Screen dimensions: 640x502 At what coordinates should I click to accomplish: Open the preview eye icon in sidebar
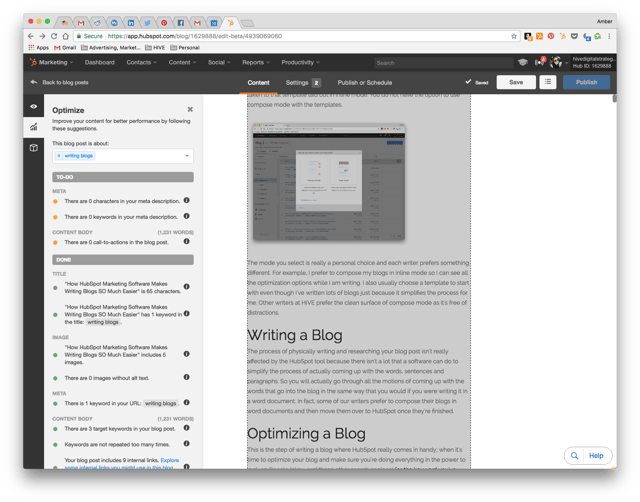(x=33, y=106)
